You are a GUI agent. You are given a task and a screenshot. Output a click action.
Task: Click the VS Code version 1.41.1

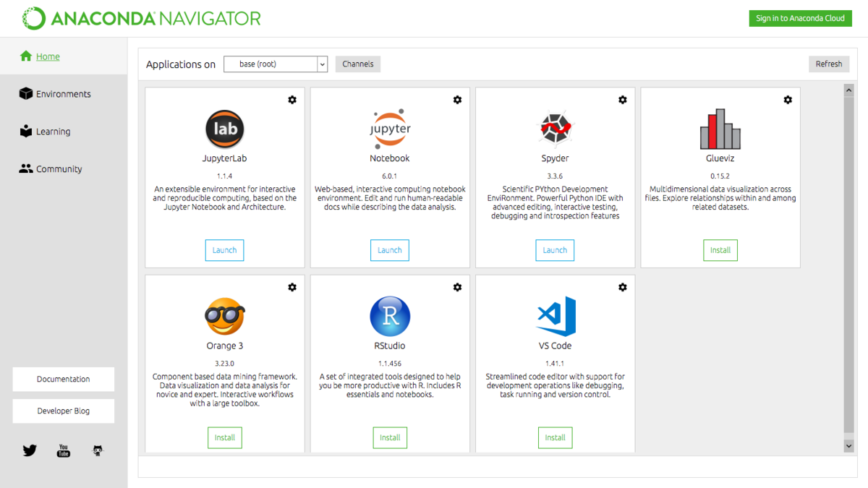[556, 363]
